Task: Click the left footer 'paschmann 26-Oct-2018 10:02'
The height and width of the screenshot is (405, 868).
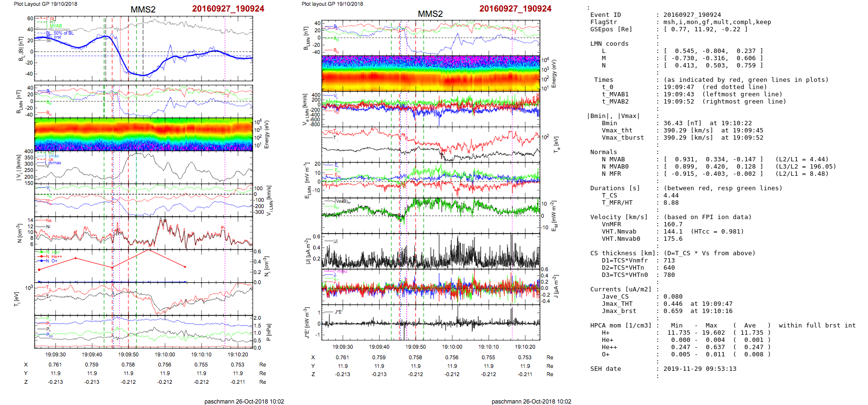Action: coord(244,401)
